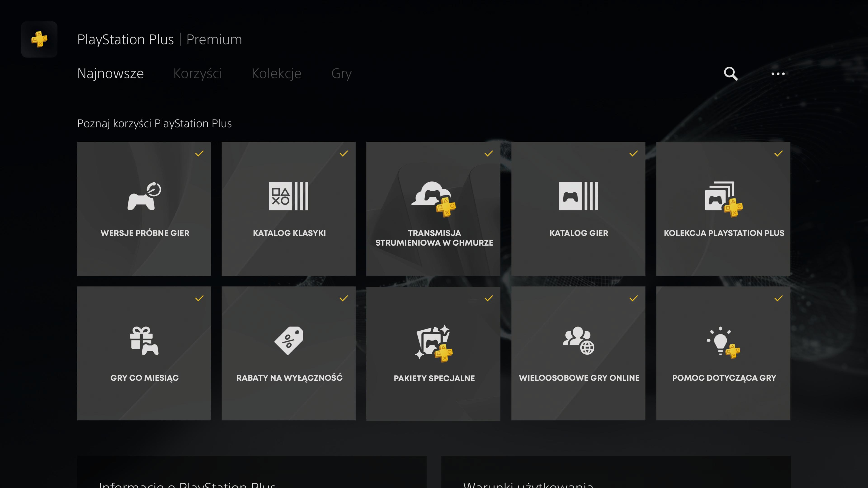Image resolution: width=868 pixels, height=488 pixels.
Task: Open Transmisja strumieniowa w chmurze label
Action: [x=434, y=238]
